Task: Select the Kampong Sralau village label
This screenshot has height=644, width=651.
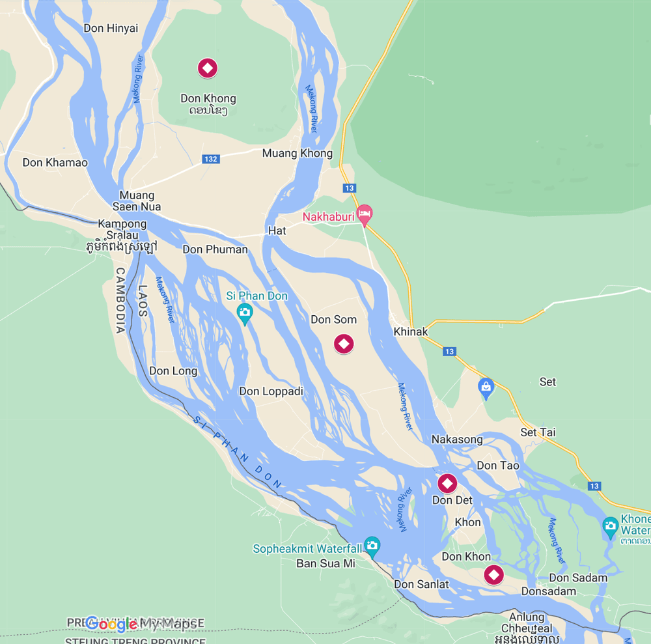Action: tap(122, 235)
